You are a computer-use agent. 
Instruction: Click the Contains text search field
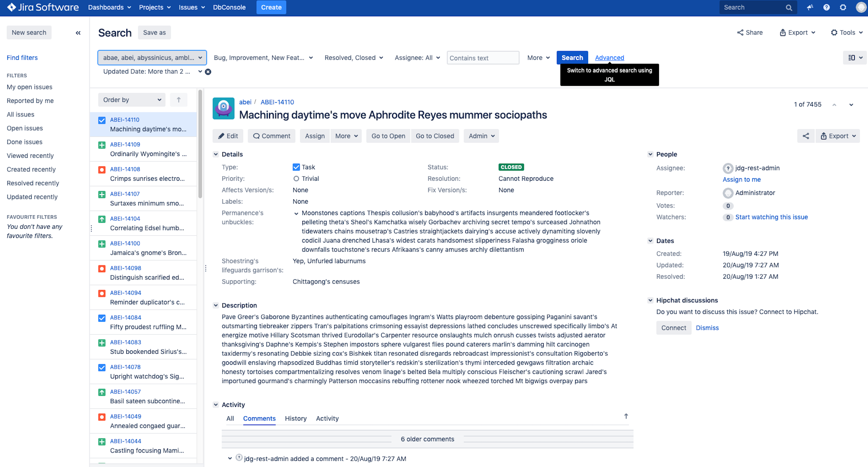click(x=483, y=58)
